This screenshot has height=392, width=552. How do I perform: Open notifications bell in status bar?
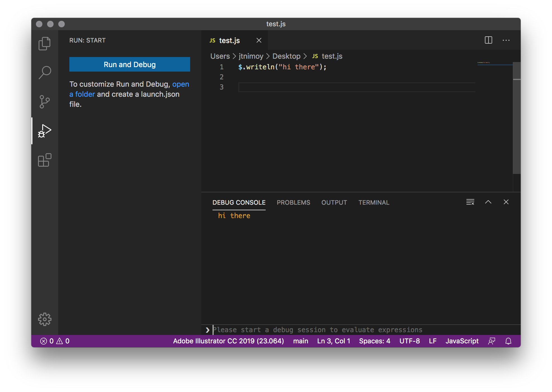point(508,341)
